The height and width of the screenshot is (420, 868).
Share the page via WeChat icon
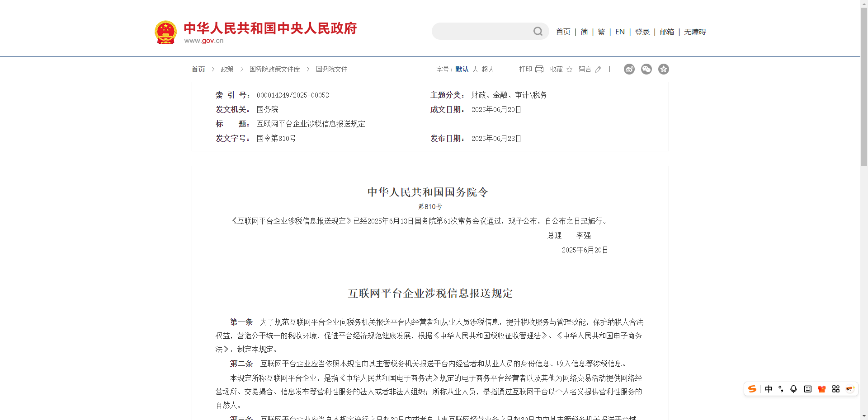tap(646, 69)
